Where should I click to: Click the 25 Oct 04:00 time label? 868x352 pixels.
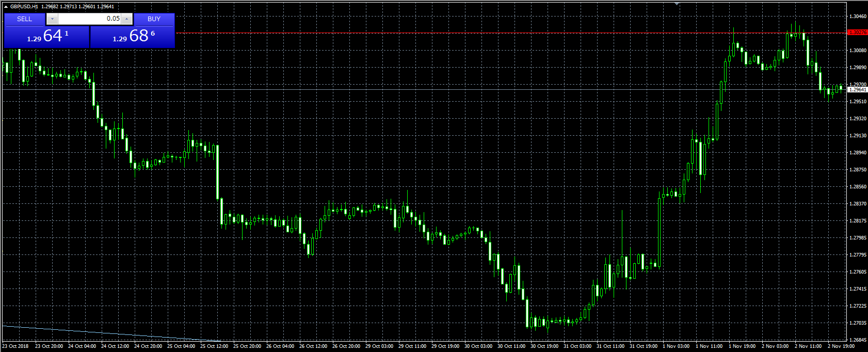[181, 346]
